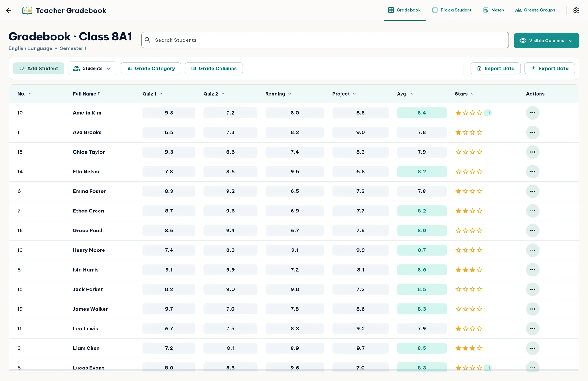The image size is (588, 381).
Task: Focus the Search Students field
Action: (325, 40)
